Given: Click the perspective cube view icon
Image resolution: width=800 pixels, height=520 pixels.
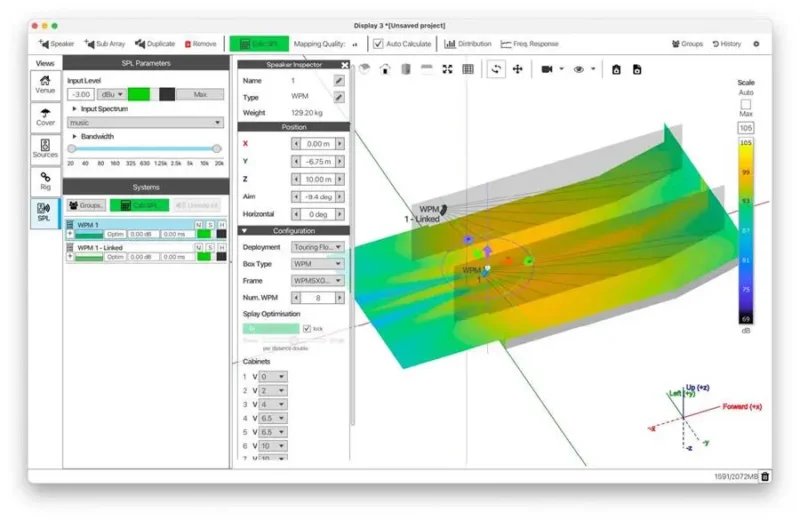Looking at the screenshot, I should [364, 69].
